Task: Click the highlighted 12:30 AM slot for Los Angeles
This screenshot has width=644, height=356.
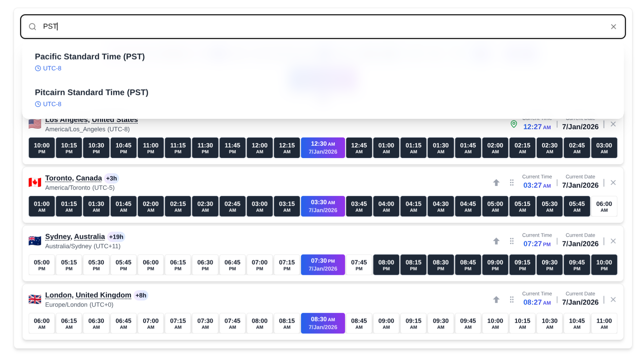Action: tap(323, 148)
